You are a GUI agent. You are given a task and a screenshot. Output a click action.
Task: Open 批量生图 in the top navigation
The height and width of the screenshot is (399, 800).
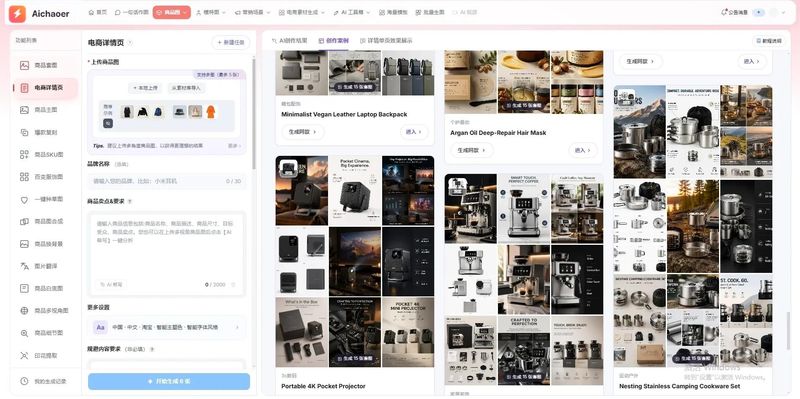[430, 12]
